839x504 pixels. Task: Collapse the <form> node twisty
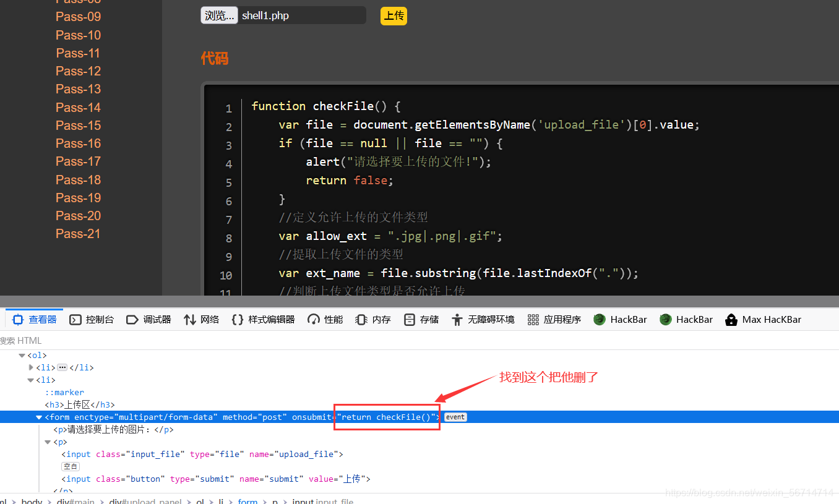(39, 417)
